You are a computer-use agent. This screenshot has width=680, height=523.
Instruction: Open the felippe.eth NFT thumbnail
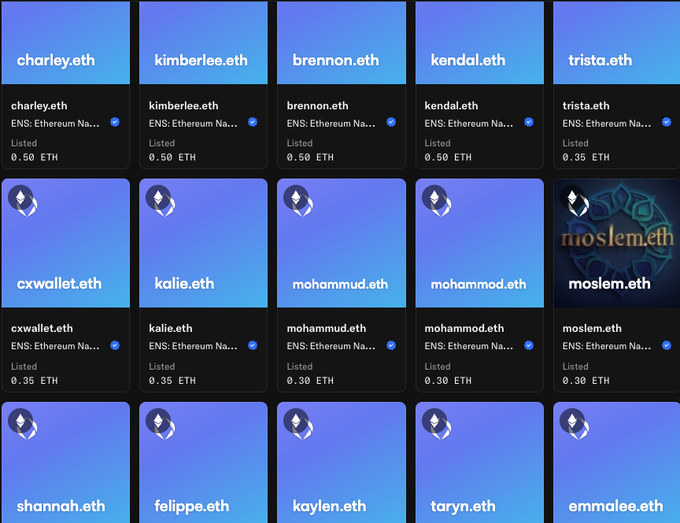pos(203,462)
